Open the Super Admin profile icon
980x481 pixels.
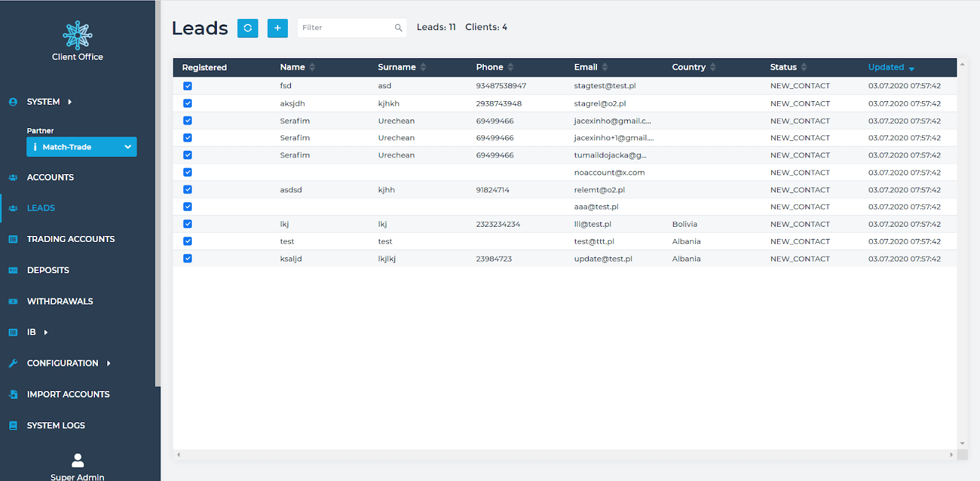78,460
